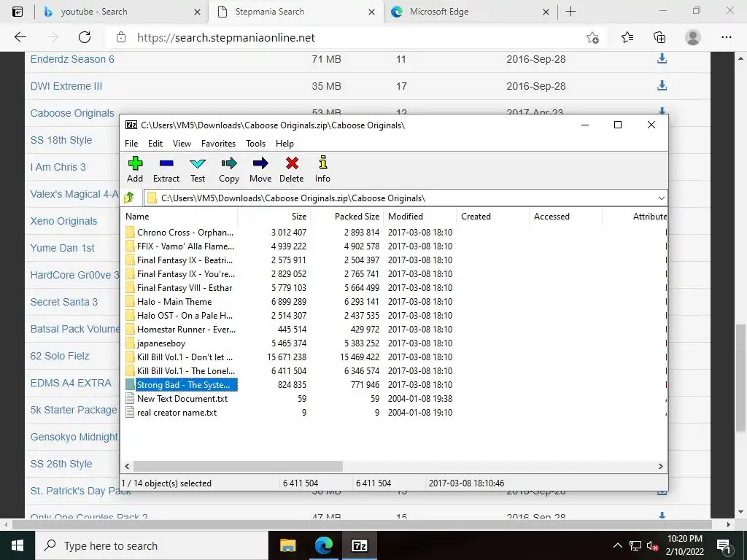Open the Edit menu in 7-Zip
This screenshot has width=747, height=560.
click(155, 144)
